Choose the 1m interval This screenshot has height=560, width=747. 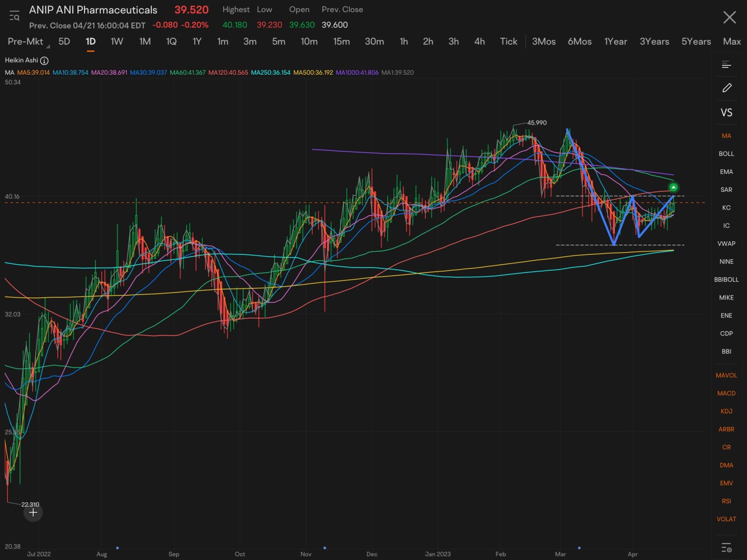pyautogui.click(x=223, y=42)
